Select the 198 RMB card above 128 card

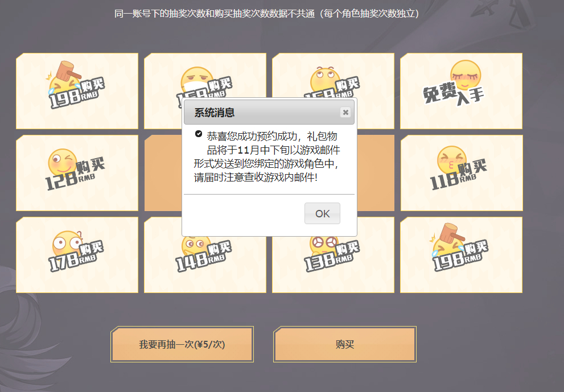tap(77, 91)
